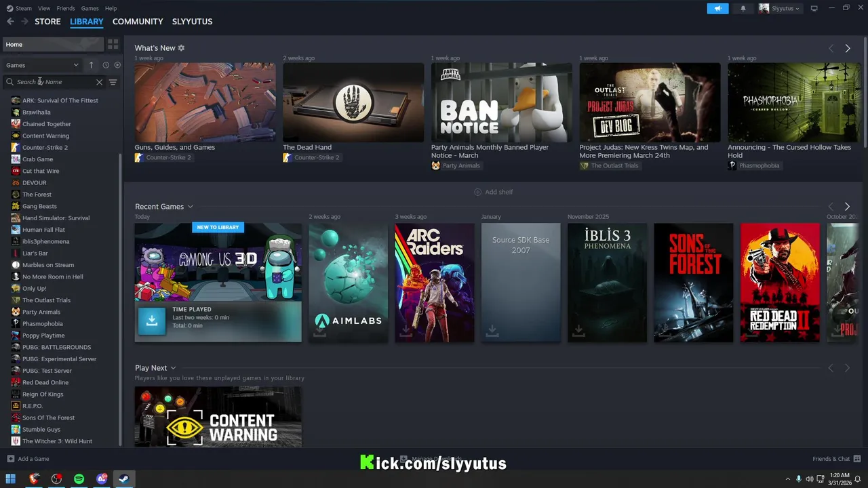Focus the Search by Name field
This screenshot has height=488, width=868.
click(x=54, y=82)
